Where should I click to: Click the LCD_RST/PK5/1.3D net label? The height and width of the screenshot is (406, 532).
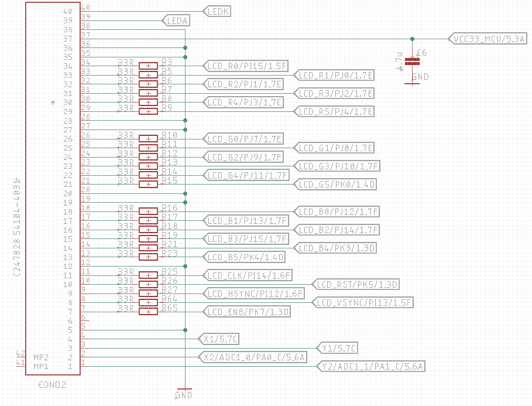point(356,284)
